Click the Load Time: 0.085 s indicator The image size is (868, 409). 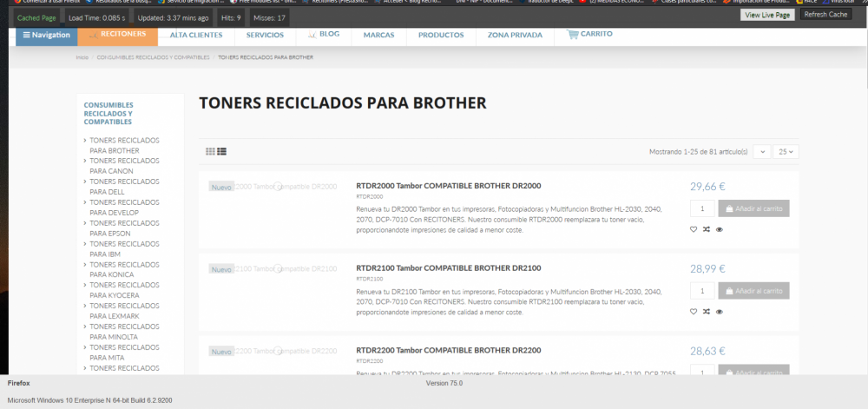pyautogui.click(x=97, y=17)
